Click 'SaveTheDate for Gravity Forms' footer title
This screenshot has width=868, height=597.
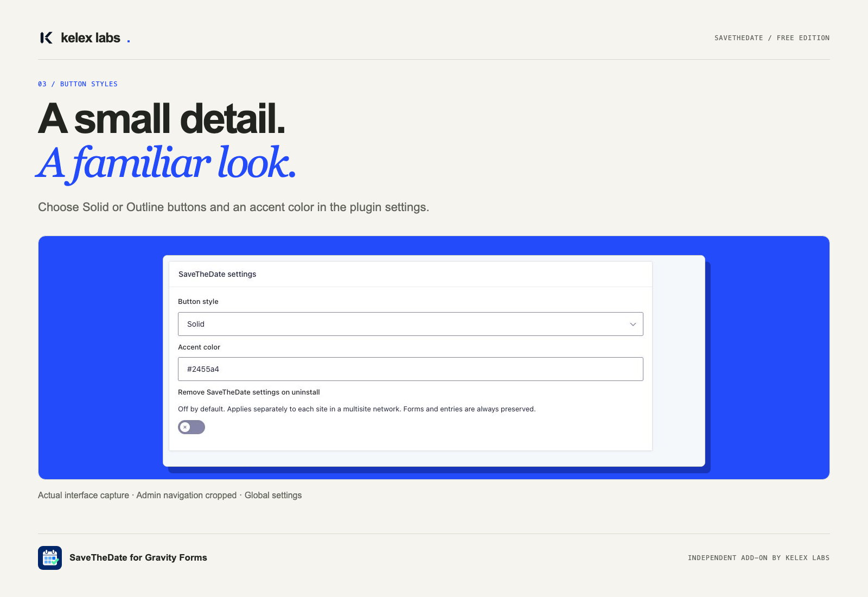[x=138, y=558]
